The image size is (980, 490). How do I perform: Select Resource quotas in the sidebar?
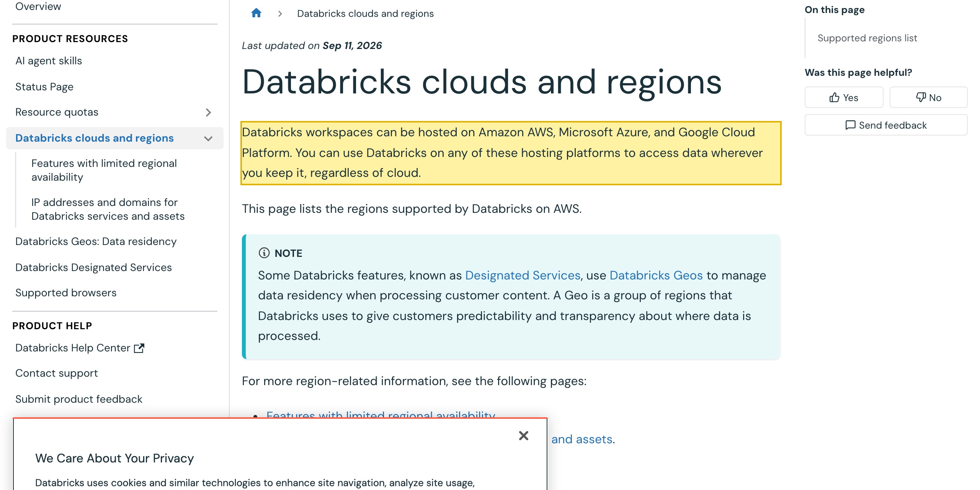pos(57,112)
